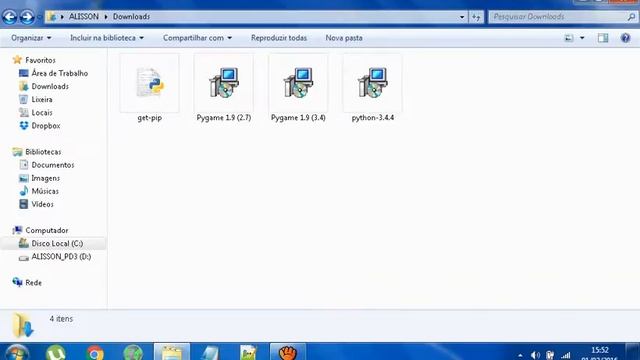The height and width of the screenshot is (360, 640).
Task: Click the Vídeos library icon
Action: [24, 204]
